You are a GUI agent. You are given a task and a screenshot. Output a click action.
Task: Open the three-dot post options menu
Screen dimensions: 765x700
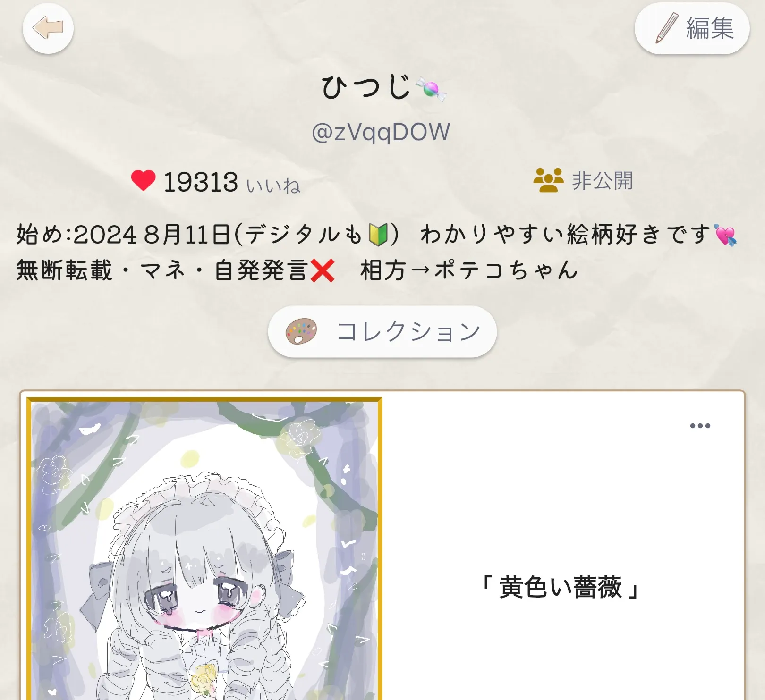pos(700,426)
